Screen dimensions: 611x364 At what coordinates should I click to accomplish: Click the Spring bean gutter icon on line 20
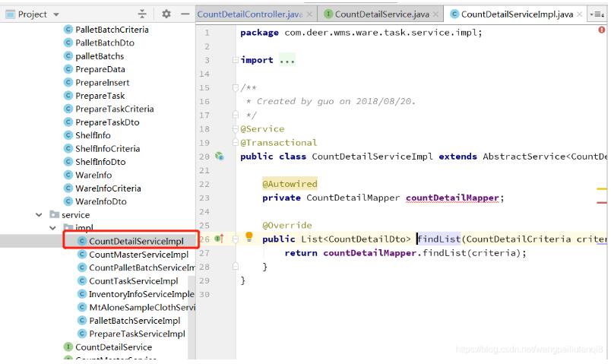(x=219, y=157)
